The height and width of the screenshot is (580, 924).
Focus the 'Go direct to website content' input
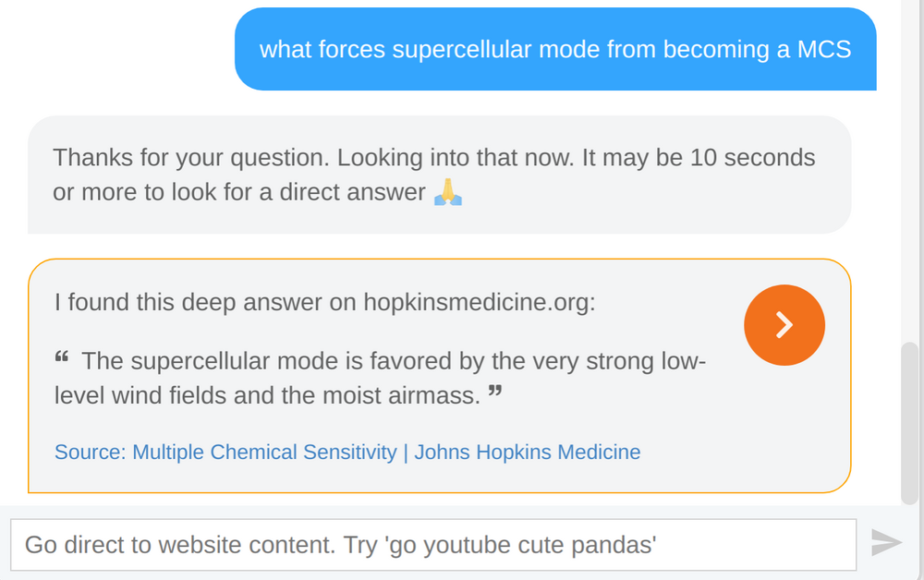(432, 545)
